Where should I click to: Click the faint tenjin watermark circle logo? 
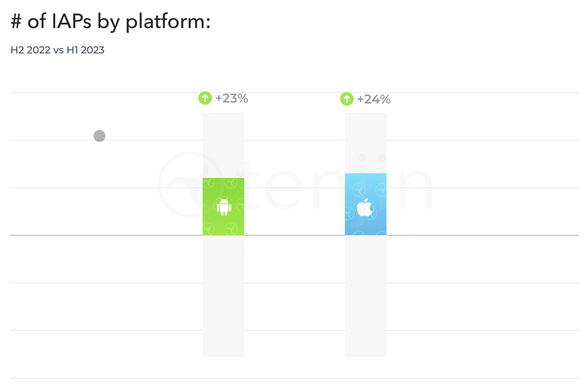tap(189, 185)
